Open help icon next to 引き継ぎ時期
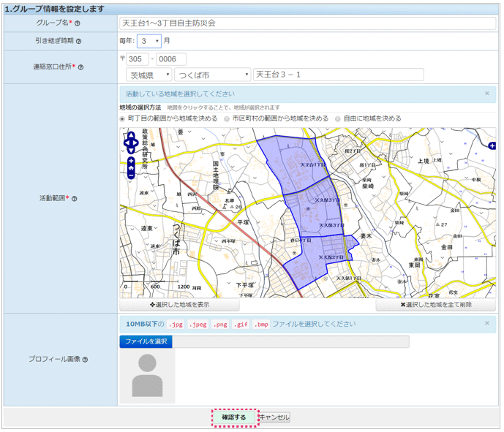The height and width of the screenshot is (432, 504). [x=78, y=42]
